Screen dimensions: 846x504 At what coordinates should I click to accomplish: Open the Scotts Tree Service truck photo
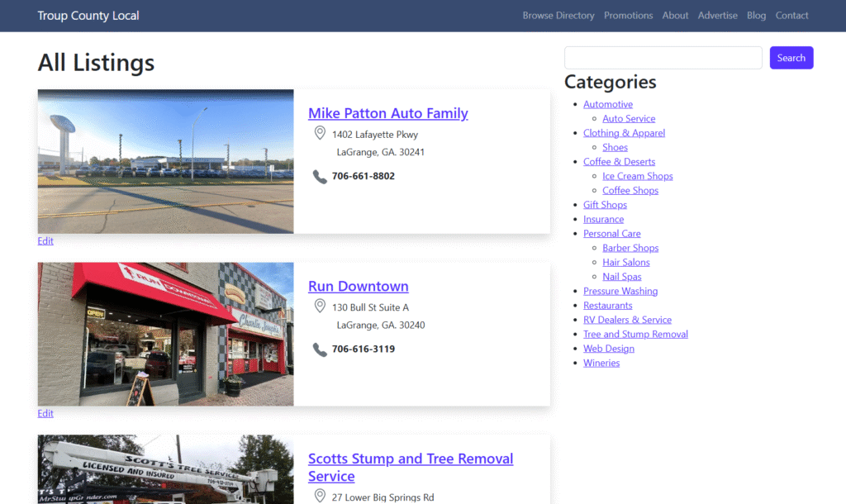click(165, 469)
